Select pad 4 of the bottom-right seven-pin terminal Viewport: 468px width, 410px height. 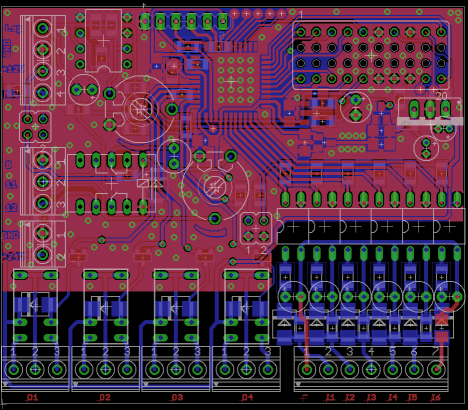[371, 369]
